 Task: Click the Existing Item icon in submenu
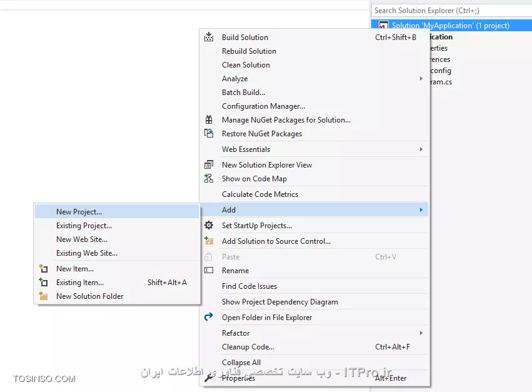[43, 283]
